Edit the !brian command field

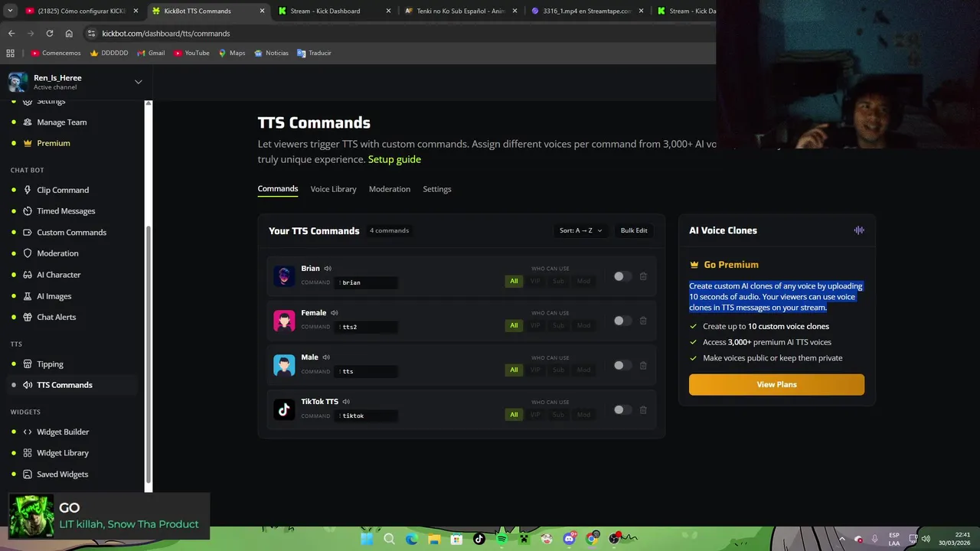367,282
